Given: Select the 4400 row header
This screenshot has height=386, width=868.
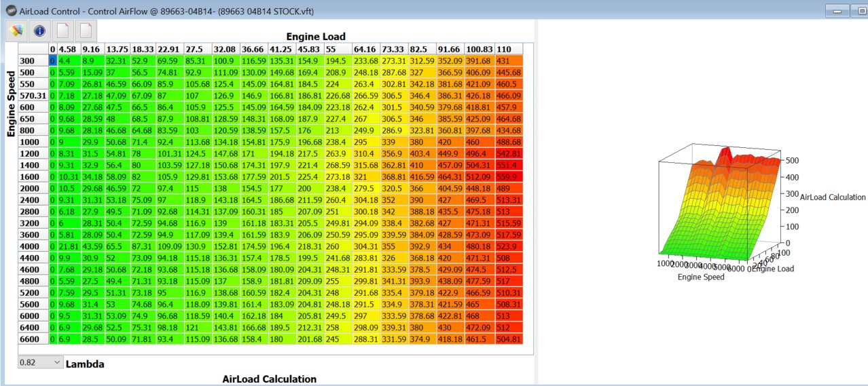Looking at the screenshot, I should 33,257.
